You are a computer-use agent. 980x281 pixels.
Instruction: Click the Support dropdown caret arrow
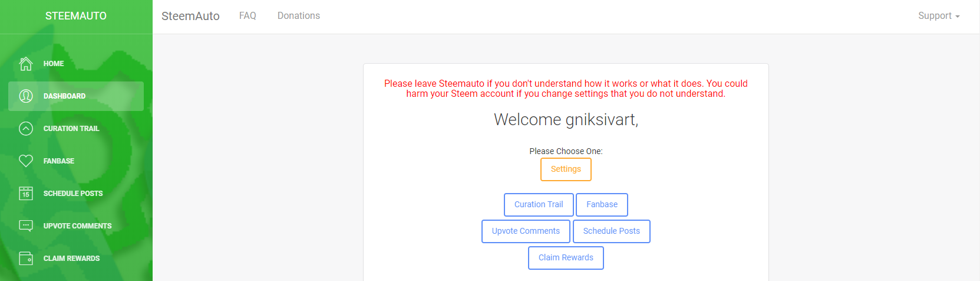click(x=958, y=17)
